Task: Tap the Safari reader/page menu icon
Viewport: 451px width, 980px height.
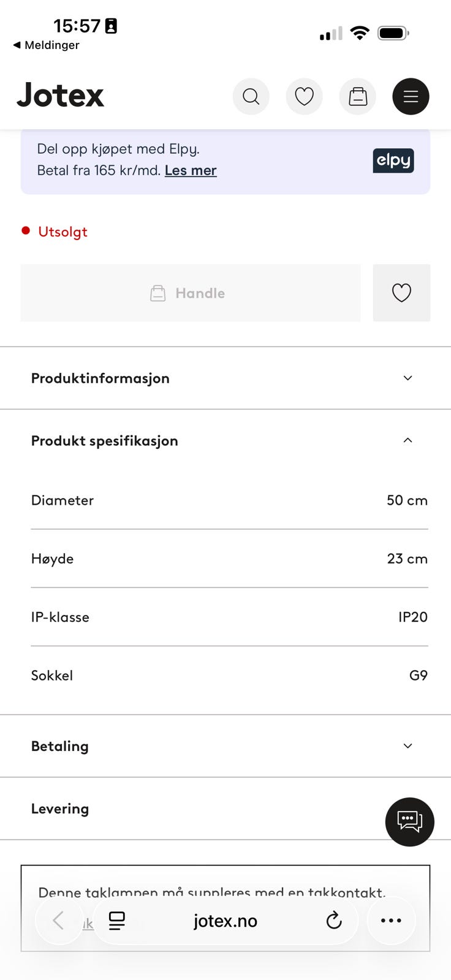Action: [x=116, y=920]
